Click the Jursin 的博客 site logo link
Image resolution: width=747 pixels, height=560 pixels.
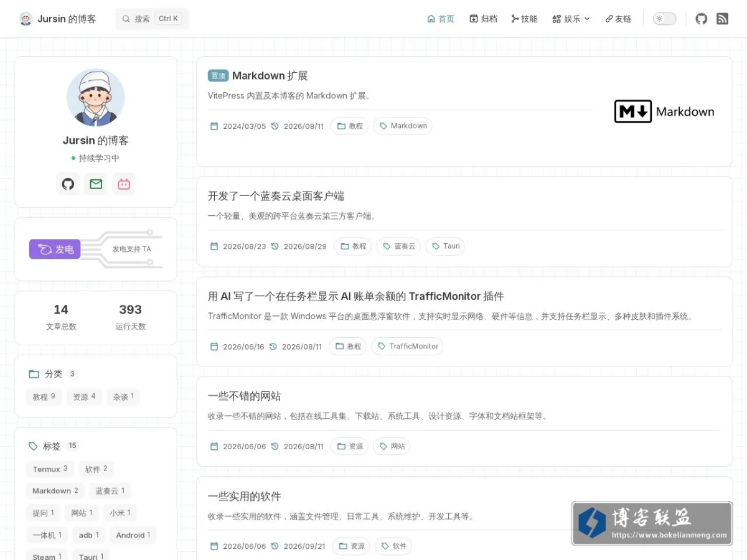point(57,19)
